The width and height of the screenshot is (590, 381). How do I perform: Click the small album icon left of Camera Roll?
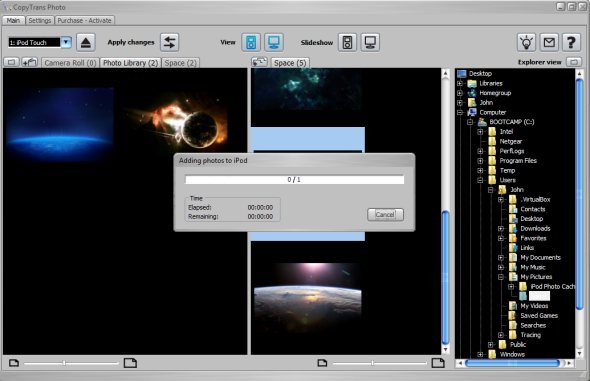coord(11,62)
